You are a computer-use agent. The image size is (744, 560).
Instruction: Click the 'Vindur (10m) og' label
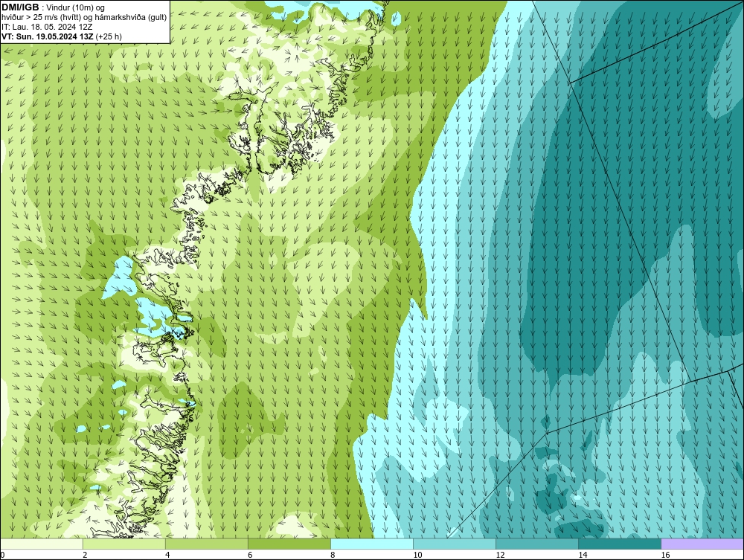[x=76, y=7]
